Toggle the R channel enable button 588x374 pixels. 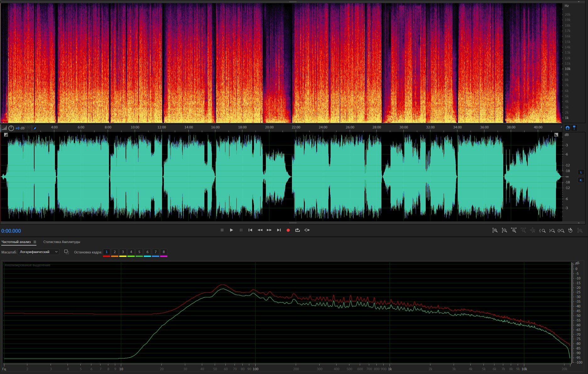coord(581,180)
